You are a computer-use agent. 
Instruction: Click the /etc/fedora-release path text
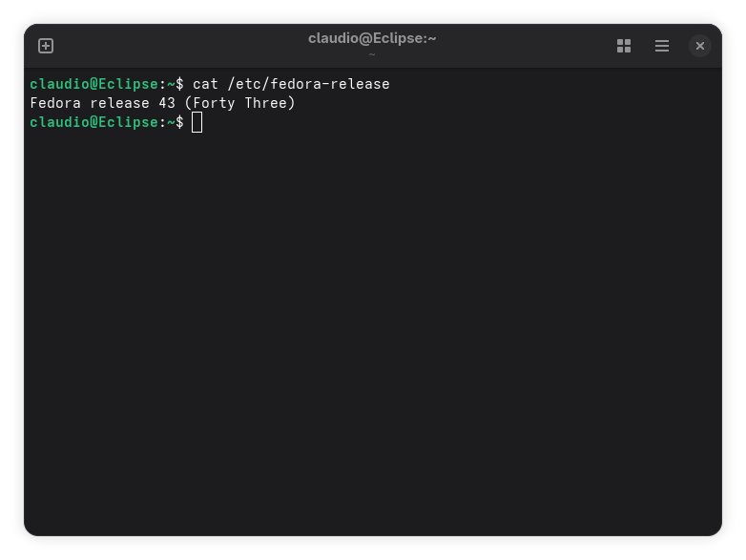pyautogui.click(x=308, y=84)
